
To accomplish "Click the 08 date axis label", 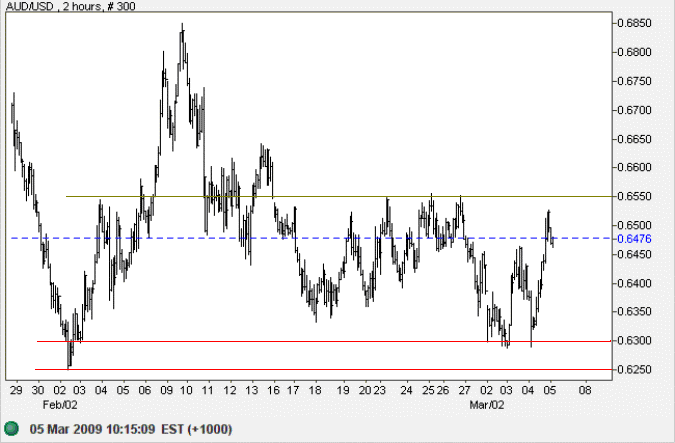I will (585, 390).
